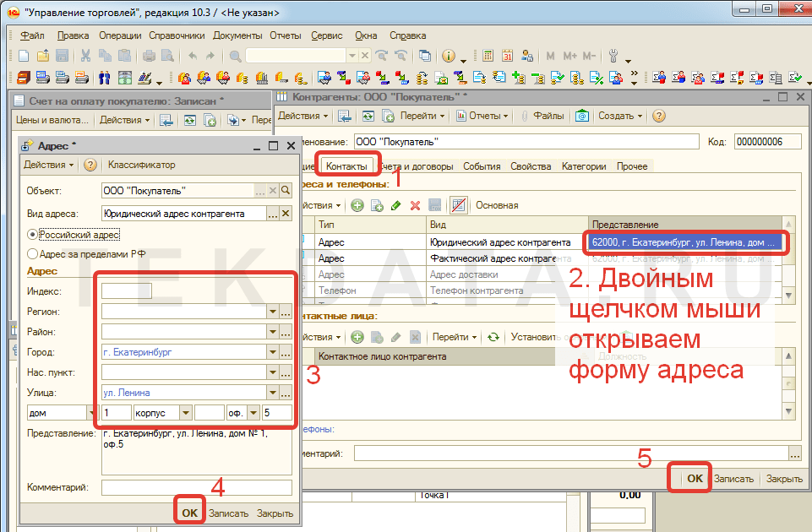The image size is (812, 532).
Task: Click the Open file icon in main toolbar
Action: click(x=43, y=56)
